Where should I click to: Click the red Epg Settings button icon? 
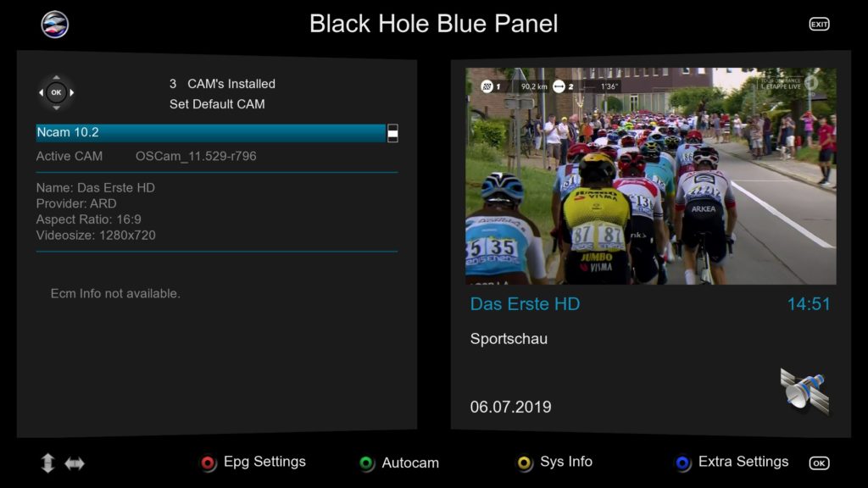coord(209,463)
